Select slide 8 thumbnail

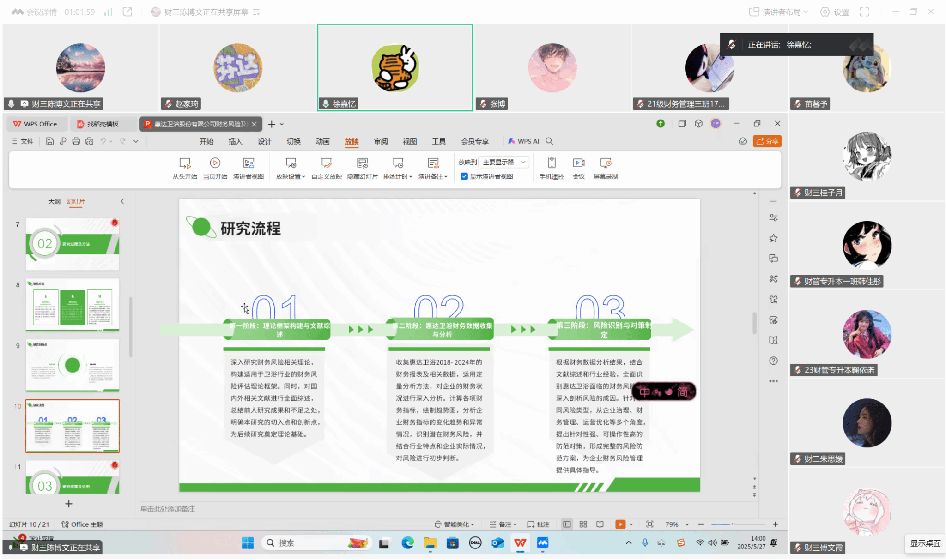73,305
